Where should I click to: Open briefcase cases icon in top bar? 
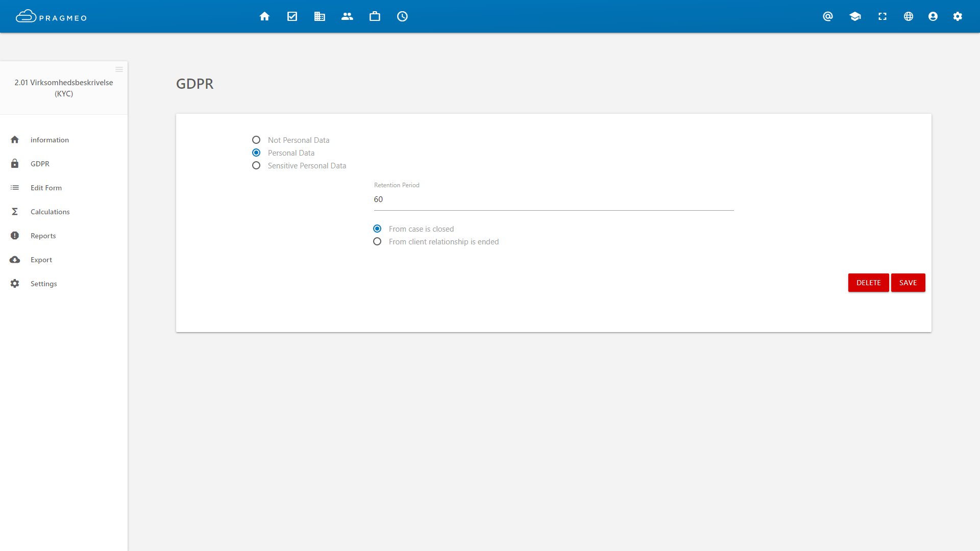[375, 16]
